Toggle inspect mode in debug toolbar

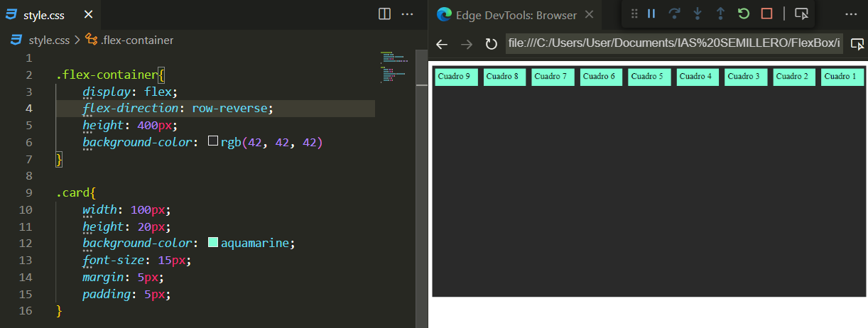[x=801, y=13]
